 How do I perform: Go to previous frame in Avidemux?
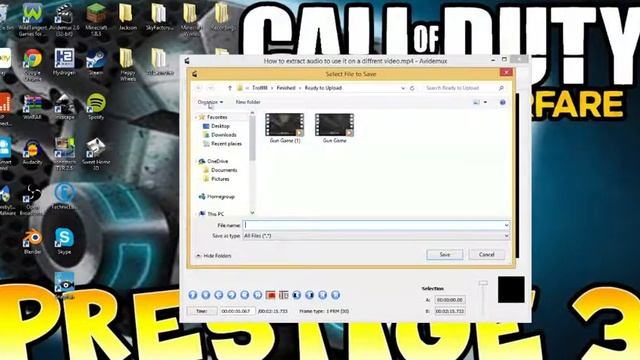[x=219, y=295]
